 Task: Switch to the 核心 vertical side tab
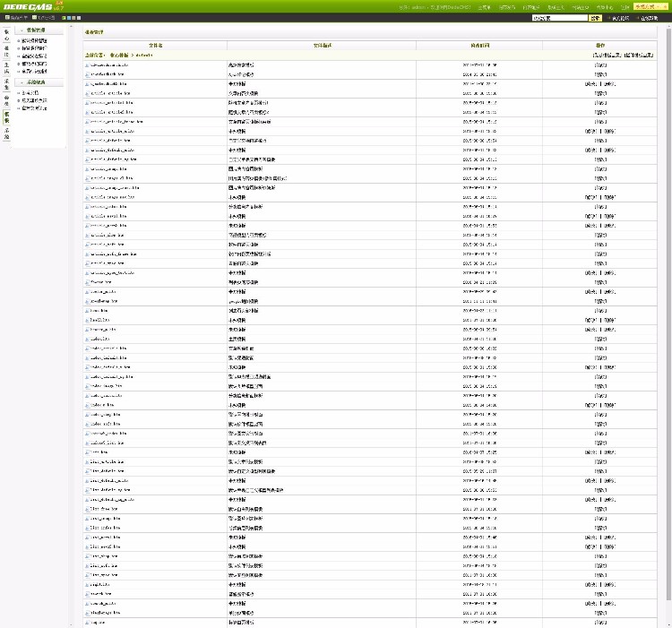pyautogui.click(x=6, y=35)
